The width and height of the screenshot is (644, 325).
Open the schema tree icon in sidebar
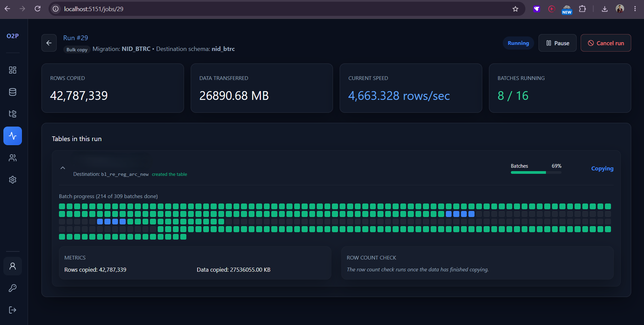[12, 114]
